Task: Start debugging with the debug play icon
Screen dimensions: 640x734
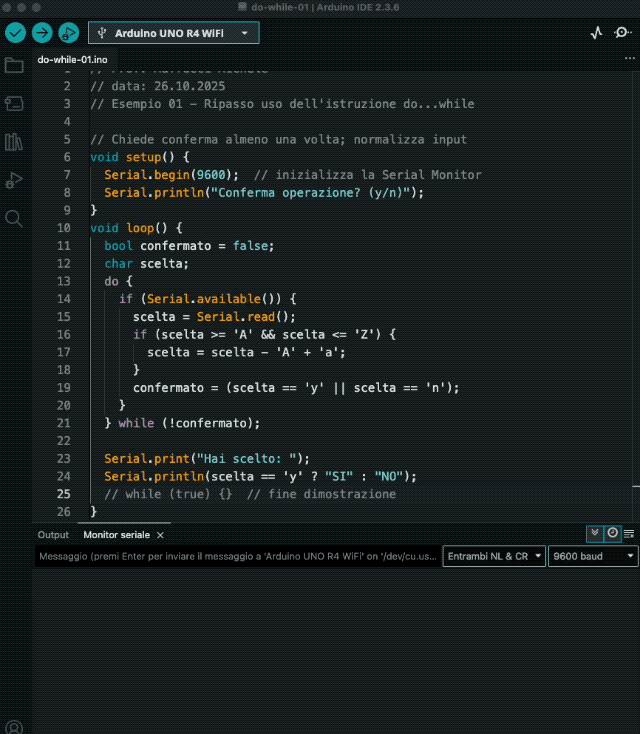Action: tap(69, 33)
